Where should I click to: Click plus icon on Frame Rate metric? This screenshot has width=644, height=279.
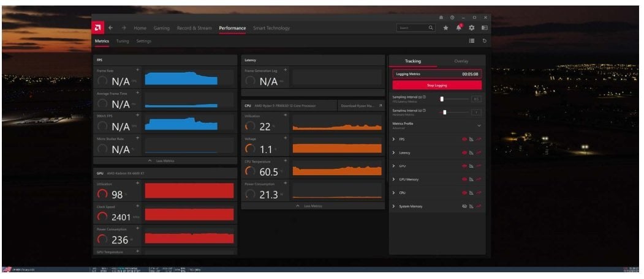click(x=138, y=70)
